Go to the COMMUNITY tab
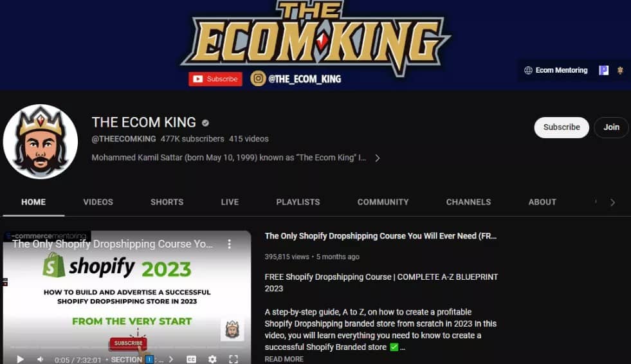The image size is (631, 364). [x=383, y=202]
